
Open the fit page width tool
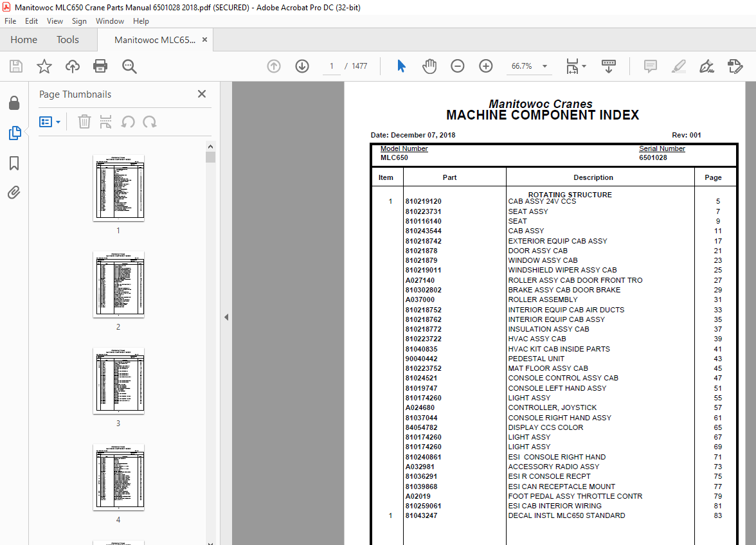pyautogui.click(x=572, y=66)
